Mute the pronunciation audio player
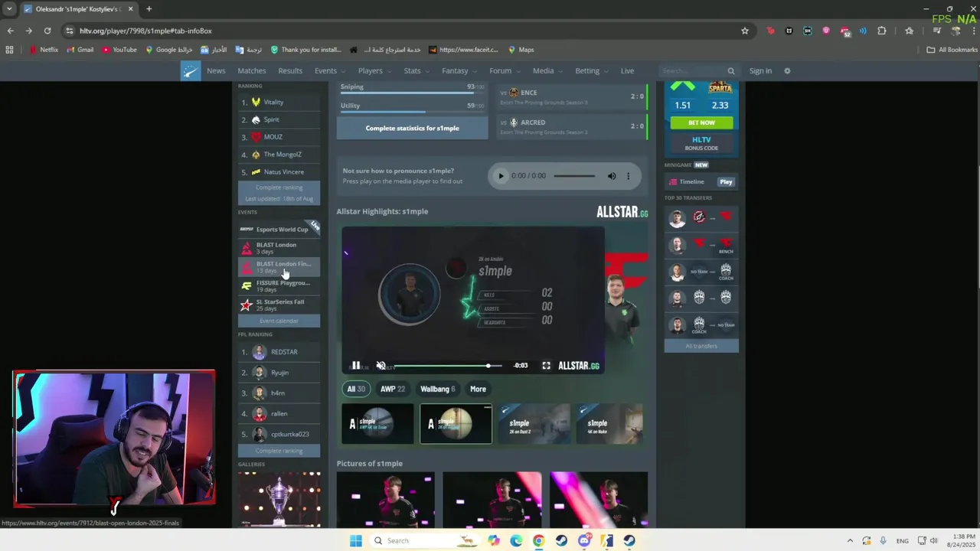Viewport: 980px width, 551px height. coord(612,176)
